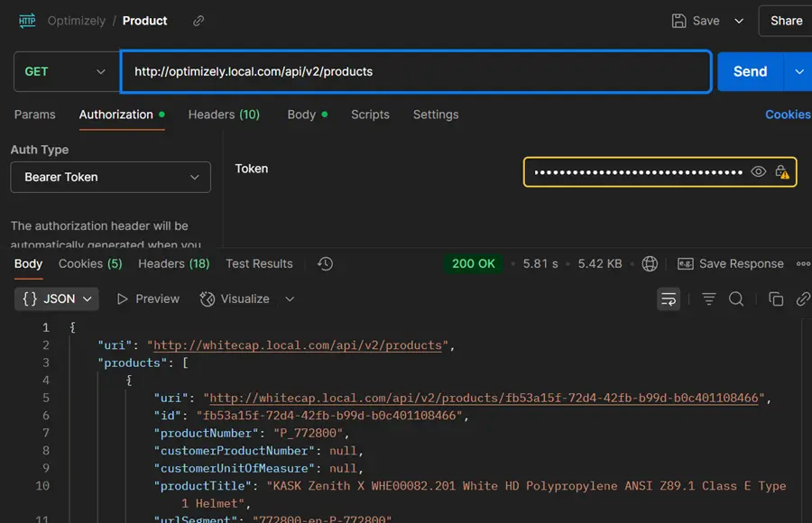Viewport: 812px width, 523px height.
Task: Click the 200 OK status badge
Action: point(474,263)
